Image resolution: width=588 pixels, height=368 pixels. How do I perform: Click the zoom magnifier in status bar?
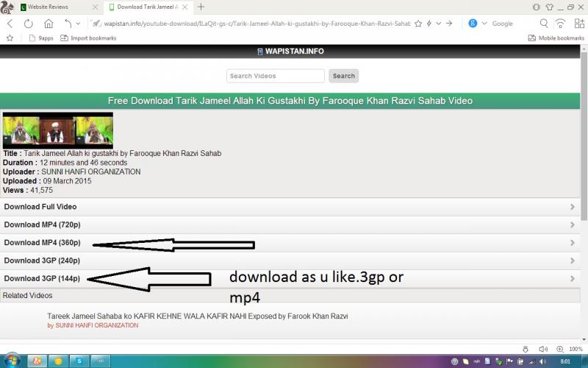(x=560, y=349)
